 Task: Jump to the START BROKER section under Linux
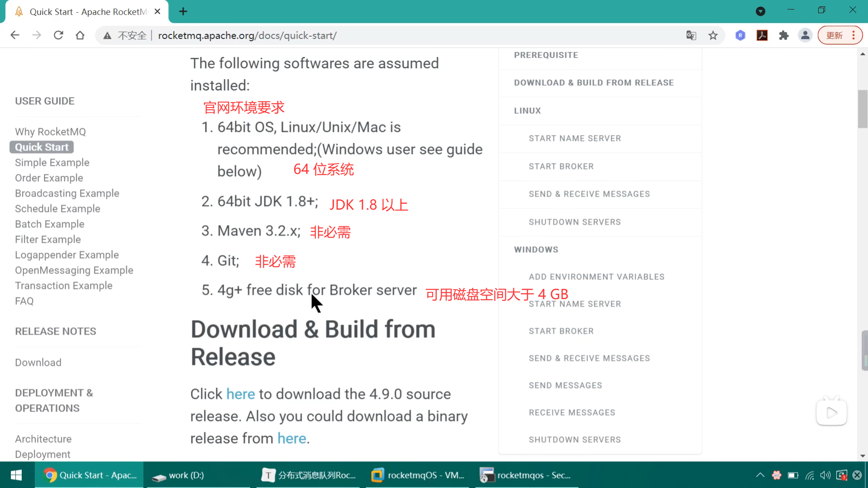click(x=561, y=166)
